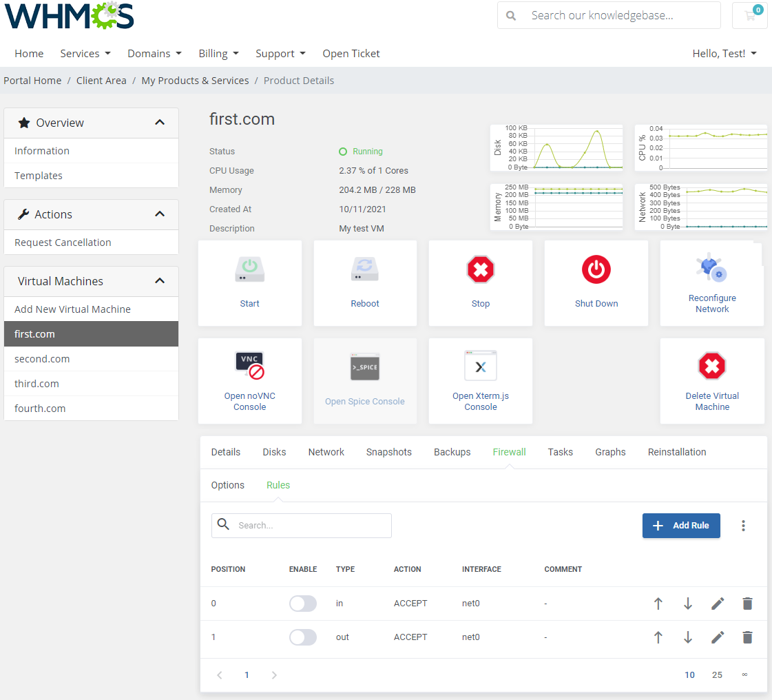Viewport: 772px width, 700px height.
Task: Open Templates in Overview panel
Action: coord(91,176)
